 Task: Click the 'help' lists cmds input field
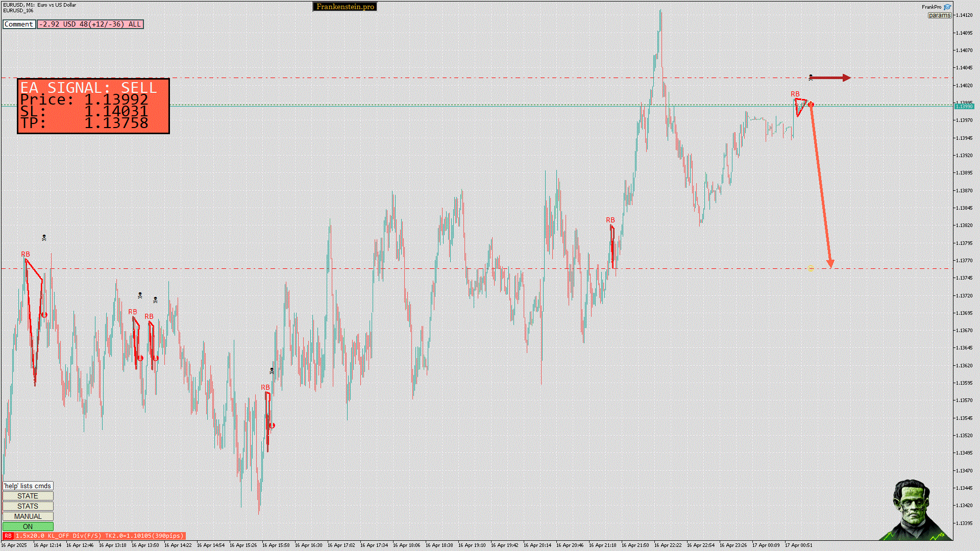pos(28,486)
